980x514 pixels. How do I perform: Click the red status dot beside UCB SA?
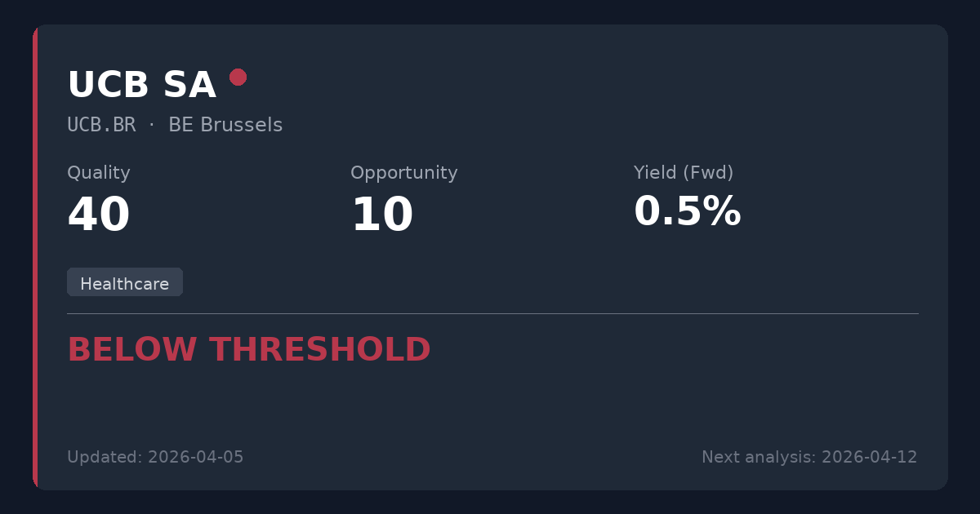[238, 77]
